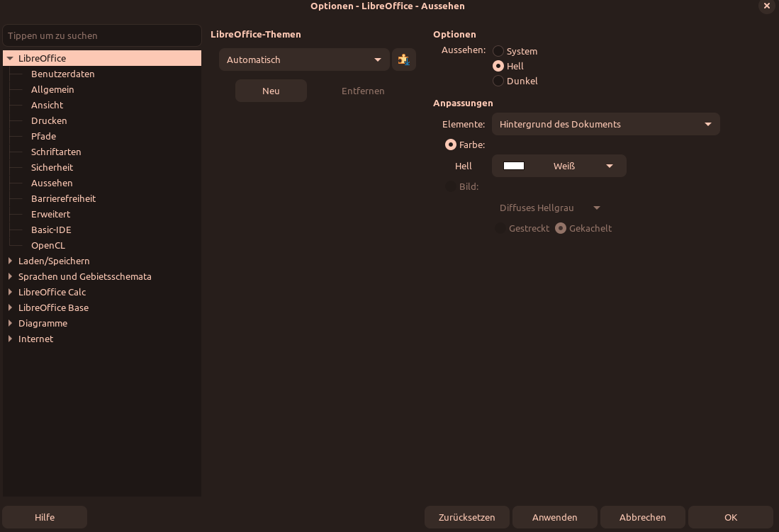779x532 pixels.
Task: Open the Automatisch theme dropdown
Action: [x=304, y=60]
